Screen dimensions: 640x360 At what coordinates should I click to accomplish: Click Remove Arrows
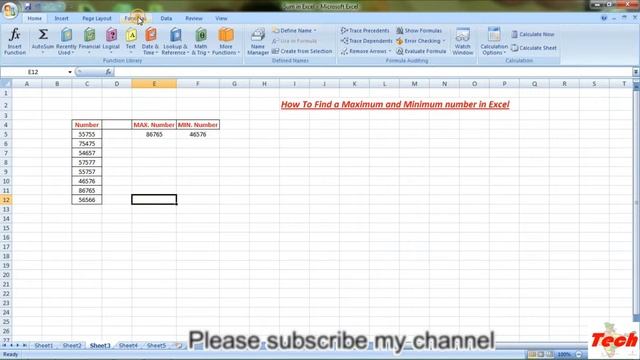[x=366, y=51]
